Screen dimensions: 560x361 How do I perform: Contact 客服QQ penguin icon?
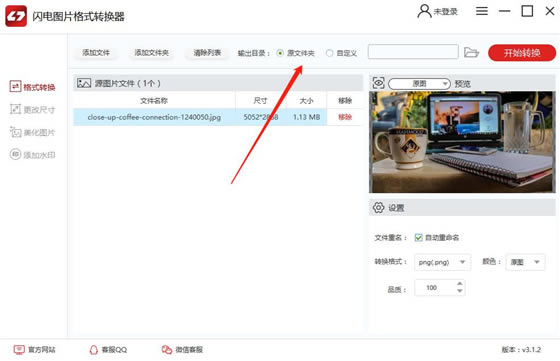[94, 350]
